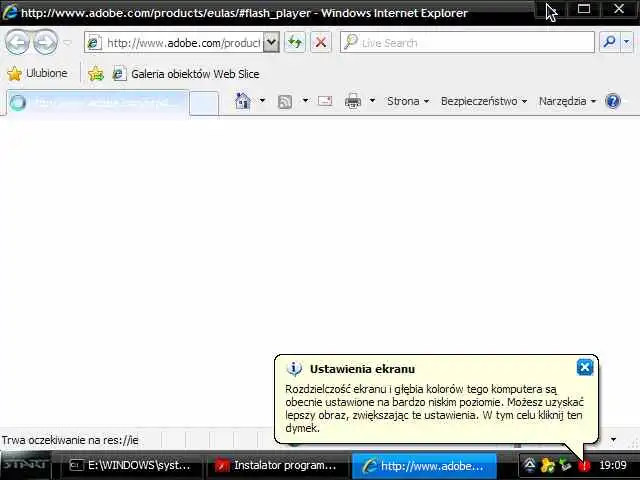Go forward with the Forward arrow button
Screen dimensions: 640x480
pos(45,42)
